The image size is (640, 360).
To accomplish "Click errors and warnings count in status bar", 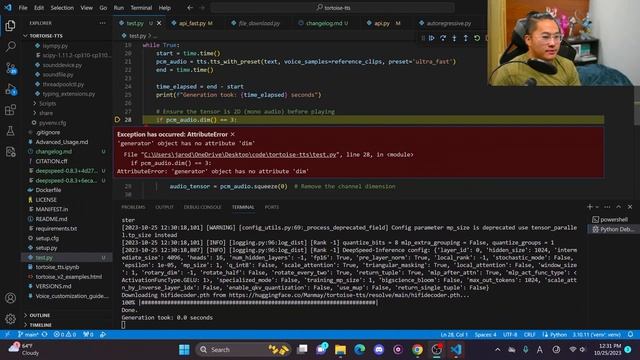I will (65, 334).
